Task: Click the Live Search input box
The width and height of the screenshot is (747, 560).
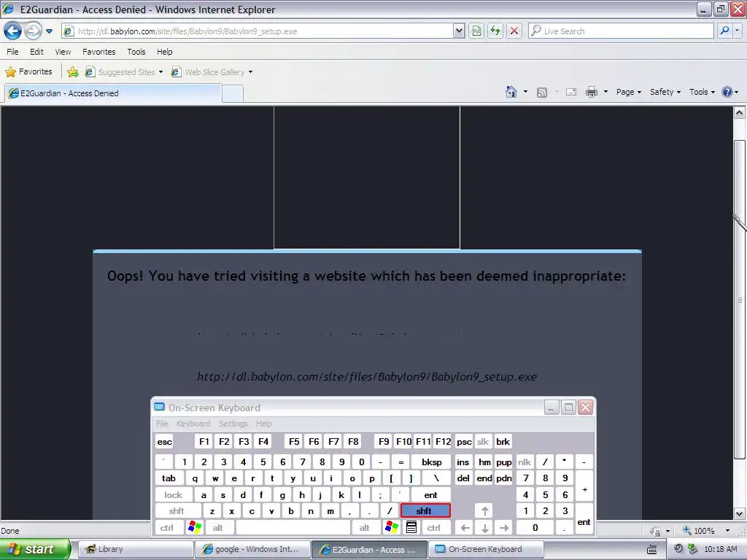Action: point(620,31)
